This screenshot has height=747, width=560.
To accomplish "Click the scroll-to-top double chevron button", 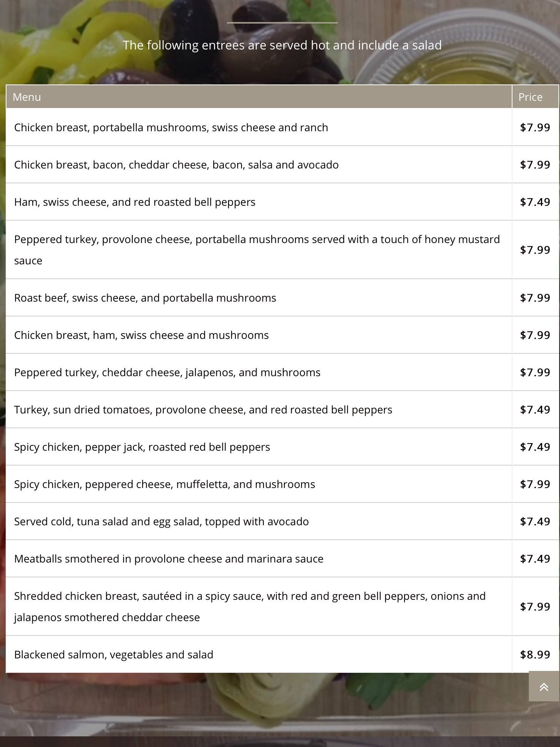I will pos(544,687).
